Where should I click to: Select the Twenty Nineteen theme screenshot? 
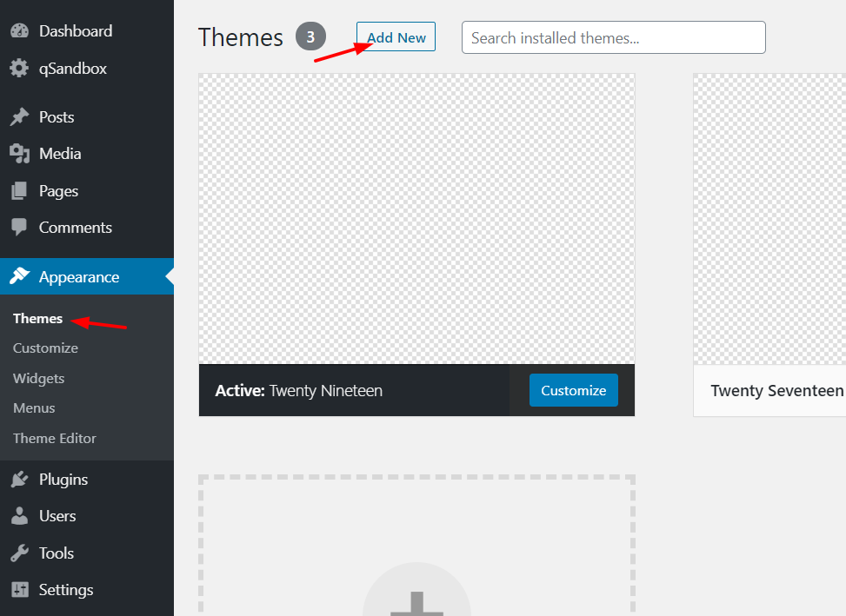[416, 219]
